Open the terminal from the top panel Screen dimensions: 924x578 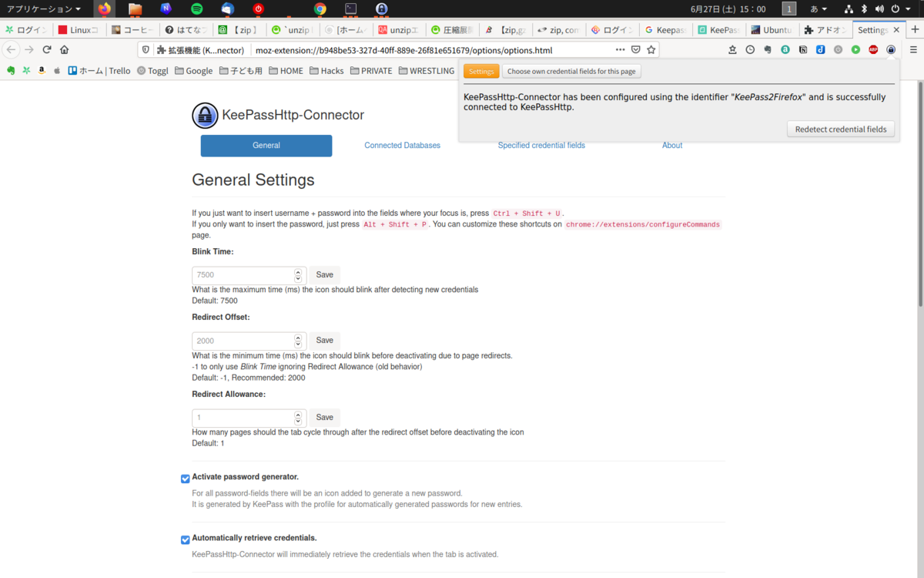coord(350,9)
